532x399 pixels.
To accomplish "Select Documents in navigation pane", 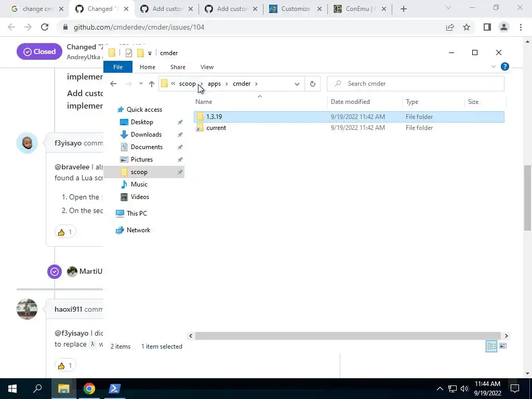I will pos(147,147).
